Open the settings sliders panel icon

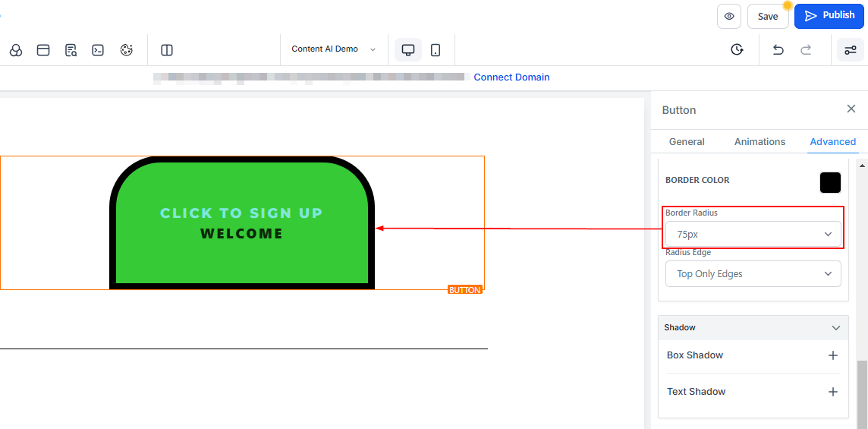(850, 50)
